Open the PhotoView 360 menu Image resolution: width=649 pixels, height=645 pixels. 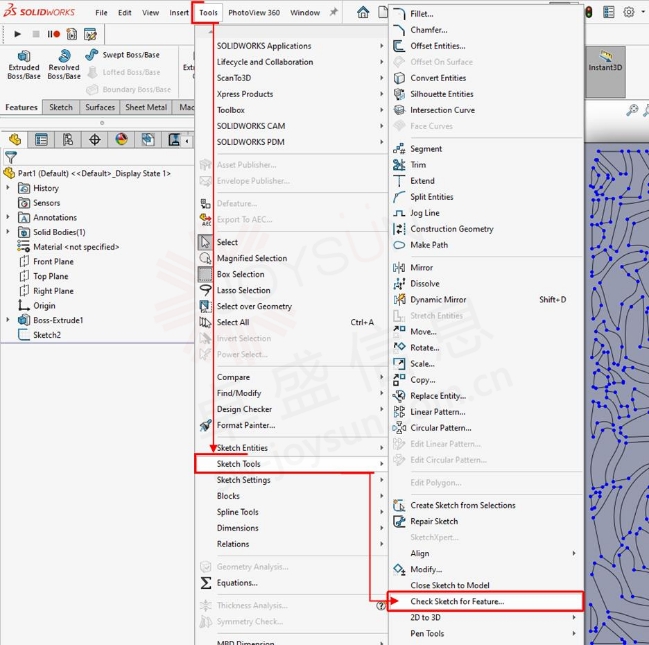tap(254, 13)
